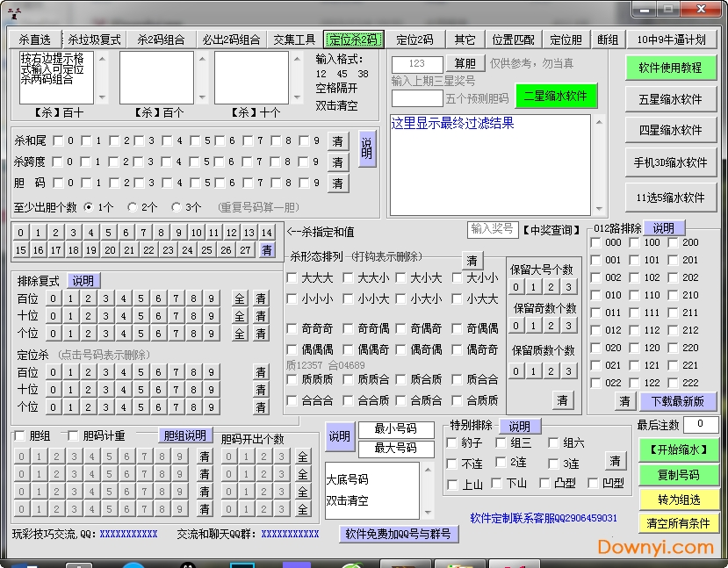Toggle the 胆码计重 checkbox
Viewport: 728px width, 568px height.
[x=73, y=435]
